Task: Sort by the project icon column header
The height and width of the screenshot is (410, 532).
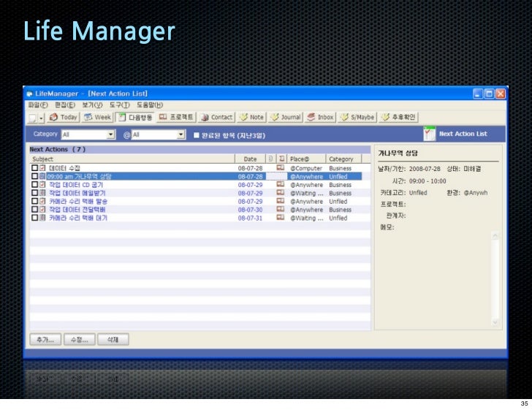Action: coord(281,159)
